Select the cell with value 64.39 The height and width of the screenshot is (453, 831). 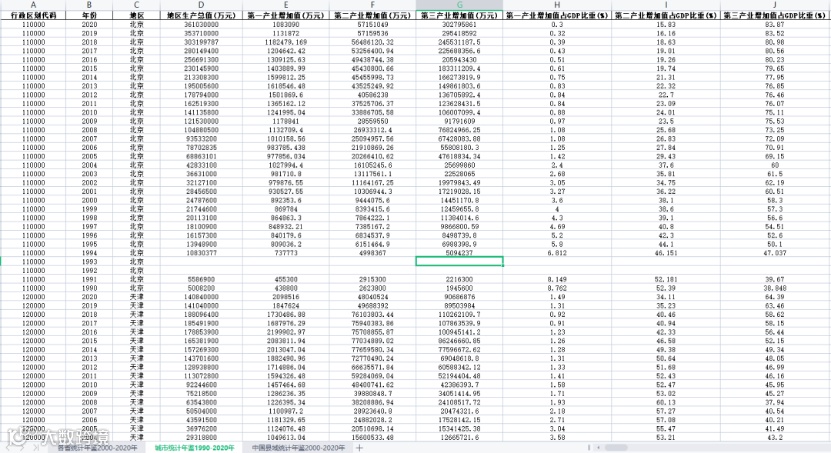775,297
